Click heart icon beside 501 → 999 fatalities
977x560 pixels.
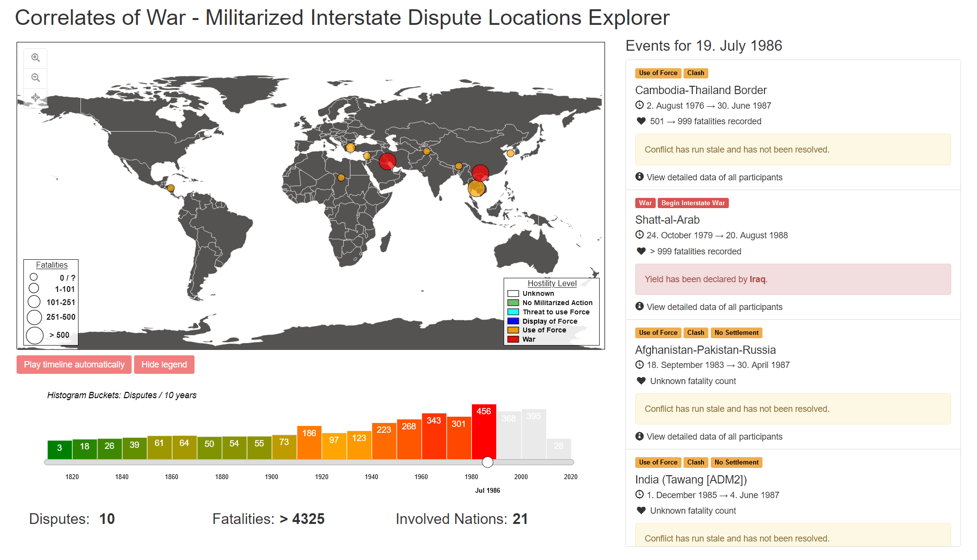tap(641, 121)
